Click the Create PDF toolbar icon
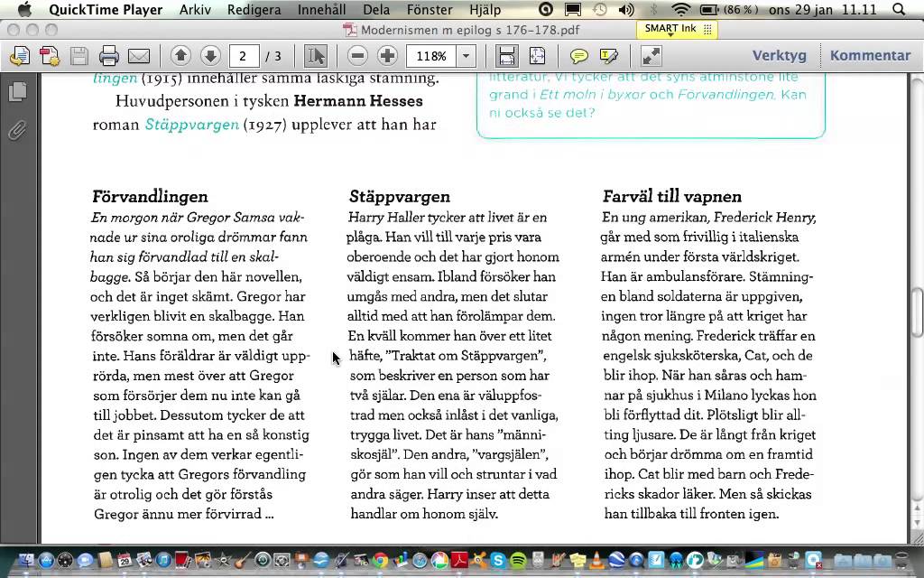The image size is (924, 578). tap(20, 56)
